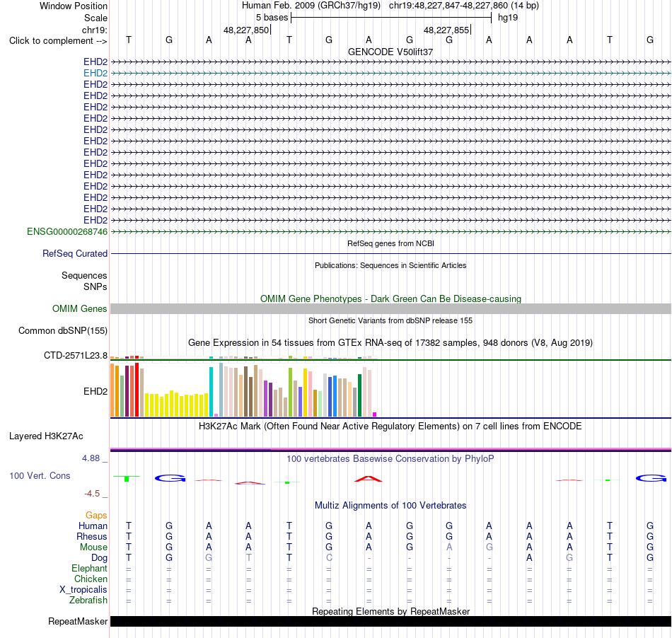The width and height of the screenshot is (672, 638).
Task: Click the EHD2 label beside the GTEx chart
Action: (95, 391)
